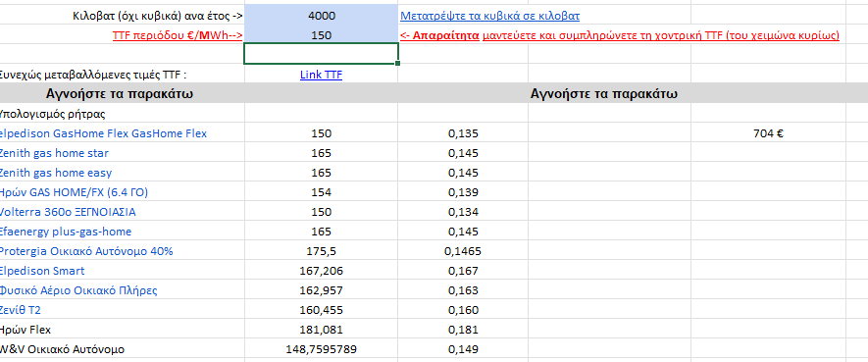
Task: Open Elpedison GasHome Flex link
Action: coord(103,133)
